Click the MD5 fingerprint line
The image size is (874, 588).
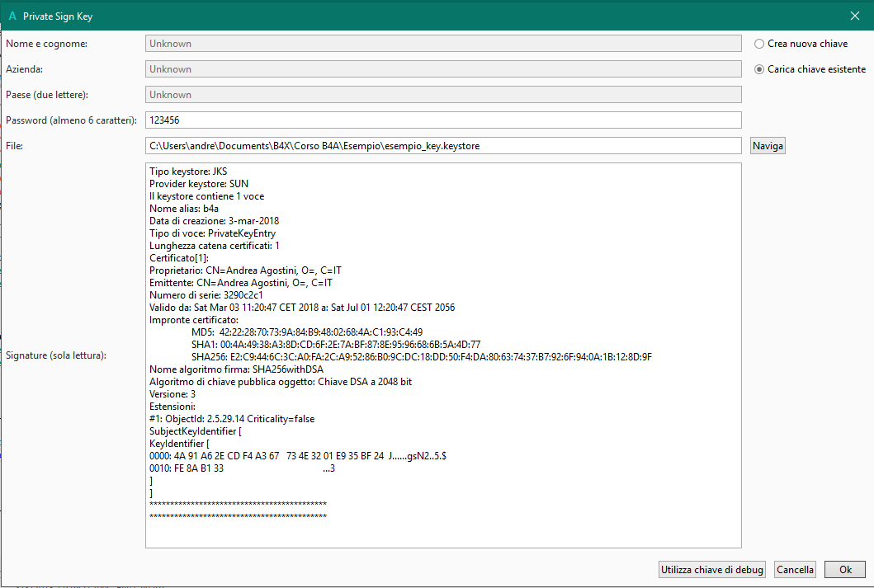click(x=306, y=332)
